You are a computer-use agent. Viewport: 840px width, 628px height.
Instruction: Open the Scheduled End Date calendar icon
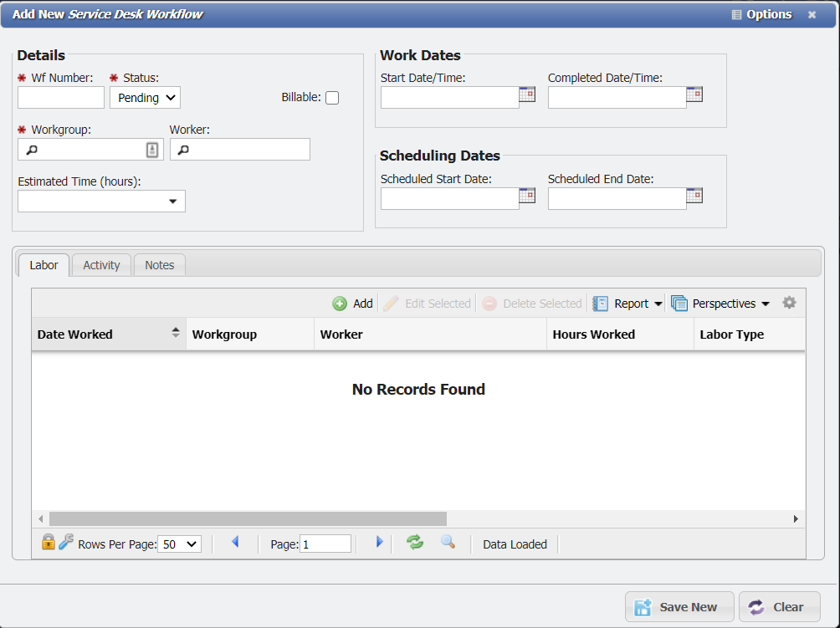[x=694, y=196]
